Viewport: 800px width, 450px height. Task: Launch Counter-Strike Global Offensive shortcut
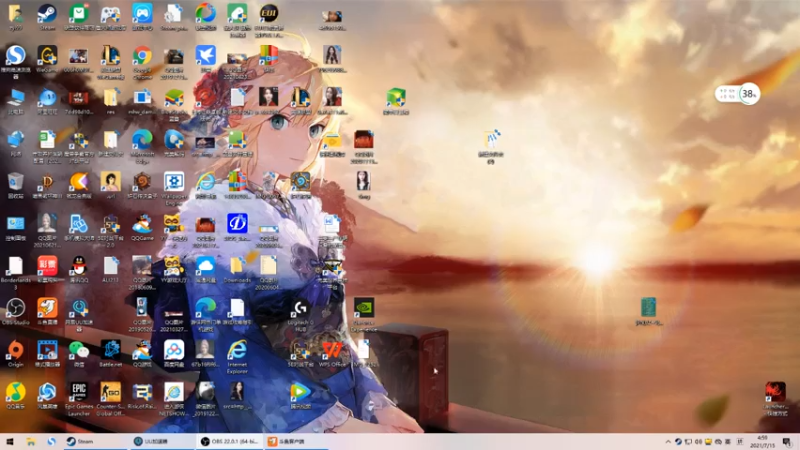(x=111, y=399)
